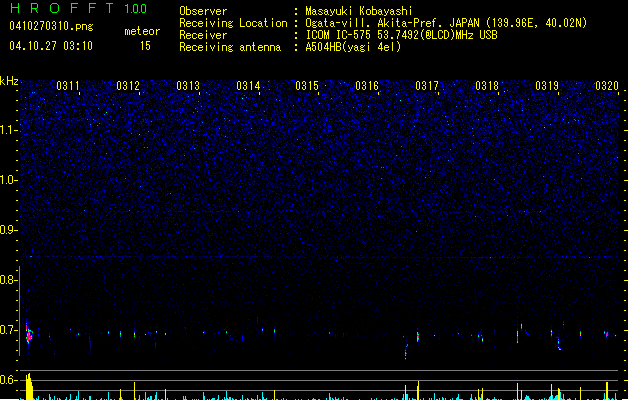This screenshot has height=400, width=629.
Task: Click the 0313 time marker
Action: click(x=188, y=86)
